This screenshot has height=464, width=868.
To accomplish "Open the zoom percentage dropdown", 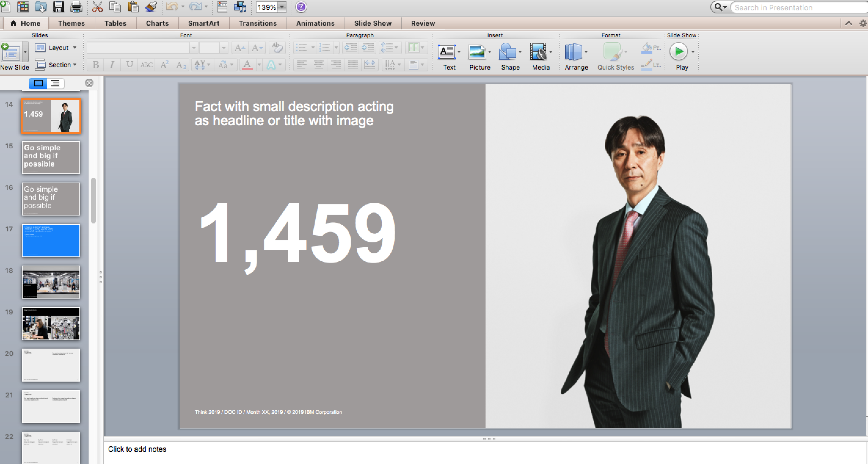I will (x=282, y=7).
